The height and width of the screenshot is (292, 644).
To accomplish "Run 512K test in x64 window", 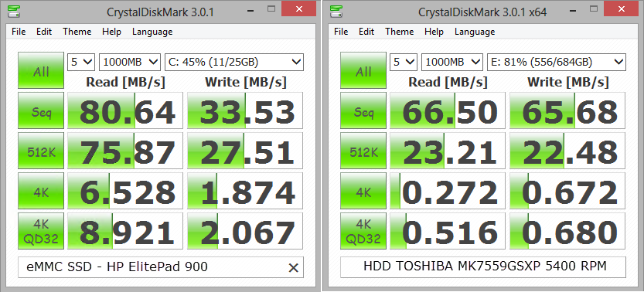I will click(363, 151).
